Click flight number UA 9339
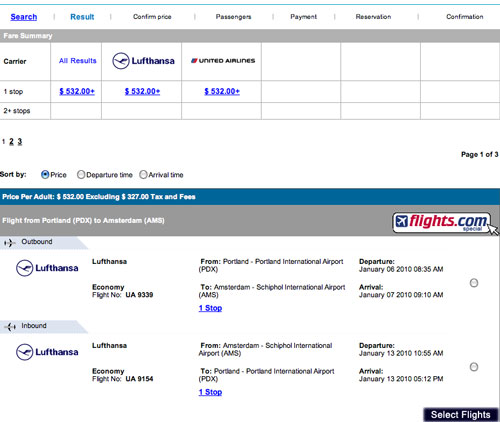This screenshot has height=422, width=500. 139,295
